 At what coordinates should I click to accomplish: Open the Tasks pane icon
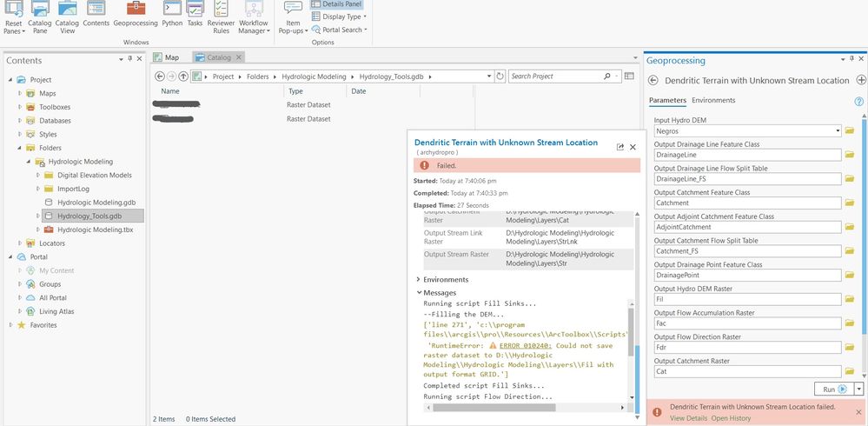[195, 15]
